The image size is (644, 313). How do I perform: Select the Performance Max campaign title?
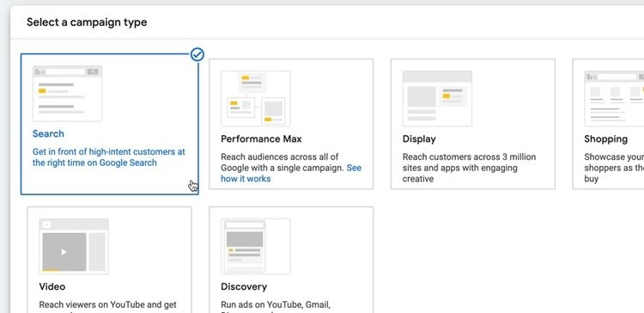[x=261, y=139]
